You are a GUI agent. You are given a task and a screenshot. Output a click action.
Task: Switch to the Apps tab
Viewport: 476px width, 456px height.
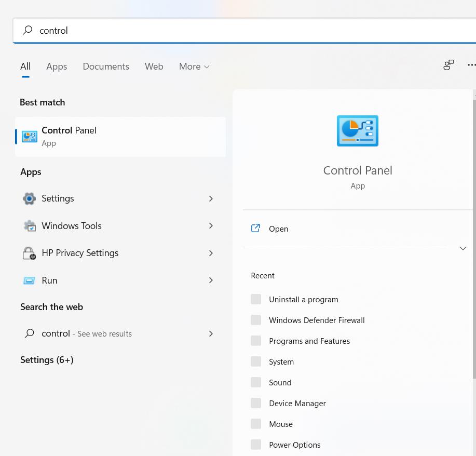tap(57, 66)
